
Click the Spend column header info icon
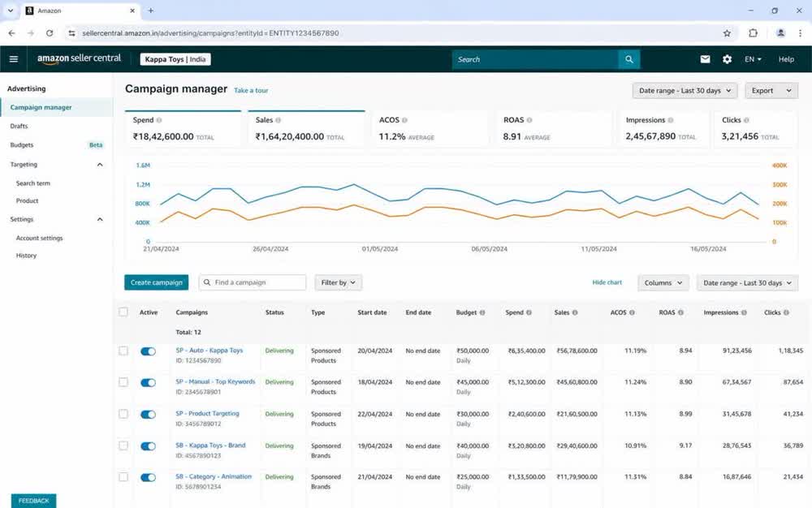pos(529,312)
